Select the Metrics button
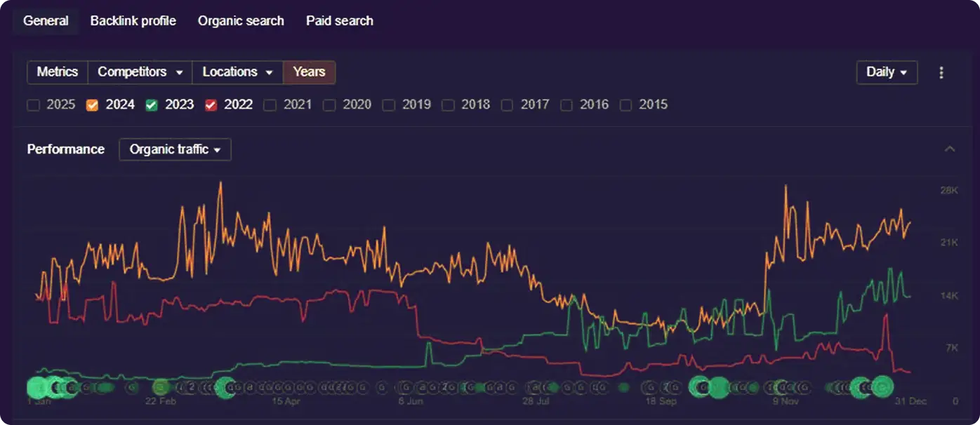Viewport: 980px width, 425px height. pyautogui.click(x=58, y=72)
